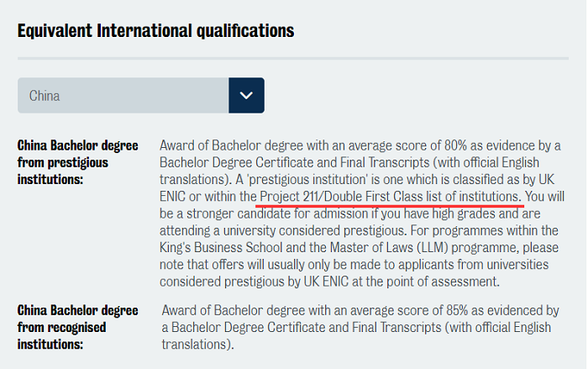The width and height of the screenshot is (588, 369).
Task: Click the phrase ENIC or within the
Action: click(208, 197)
